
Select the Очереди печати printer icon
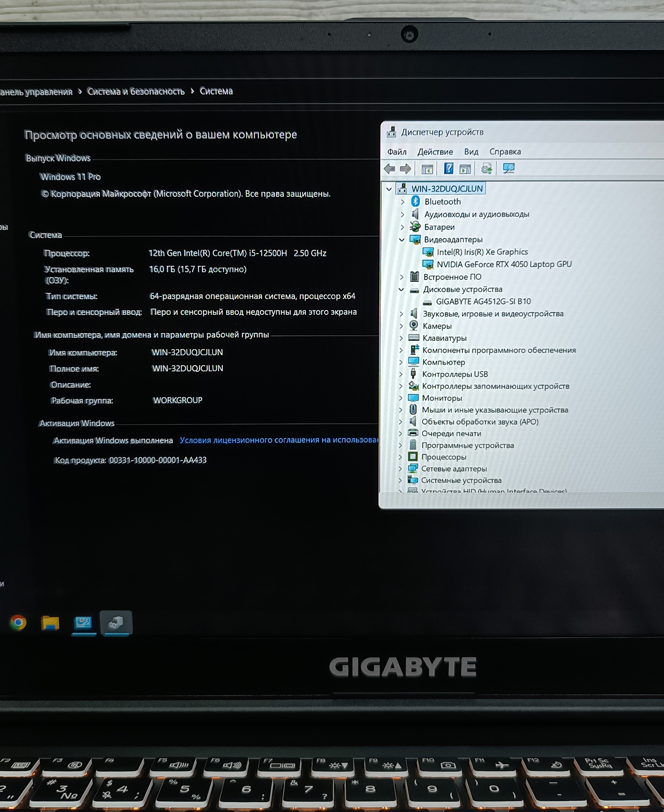click(x=413, y=433)
